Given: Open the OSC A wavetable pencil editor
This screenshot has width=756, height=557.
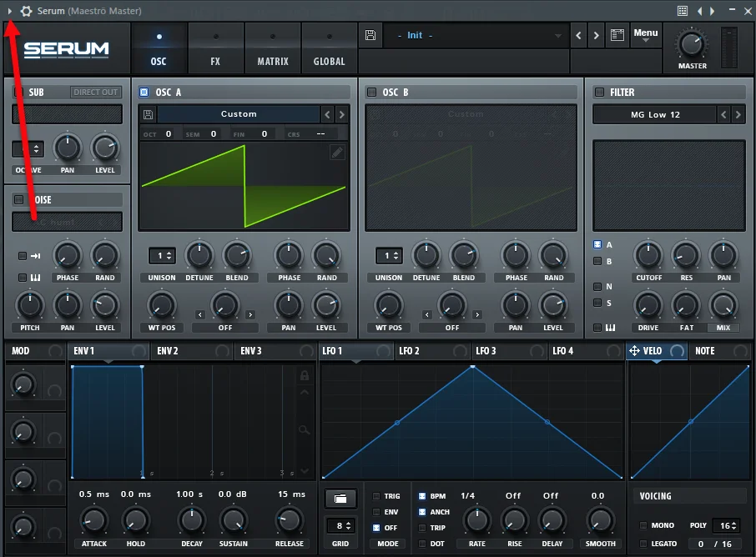Looking at the screenshot, I should click(x=337, y=153).
